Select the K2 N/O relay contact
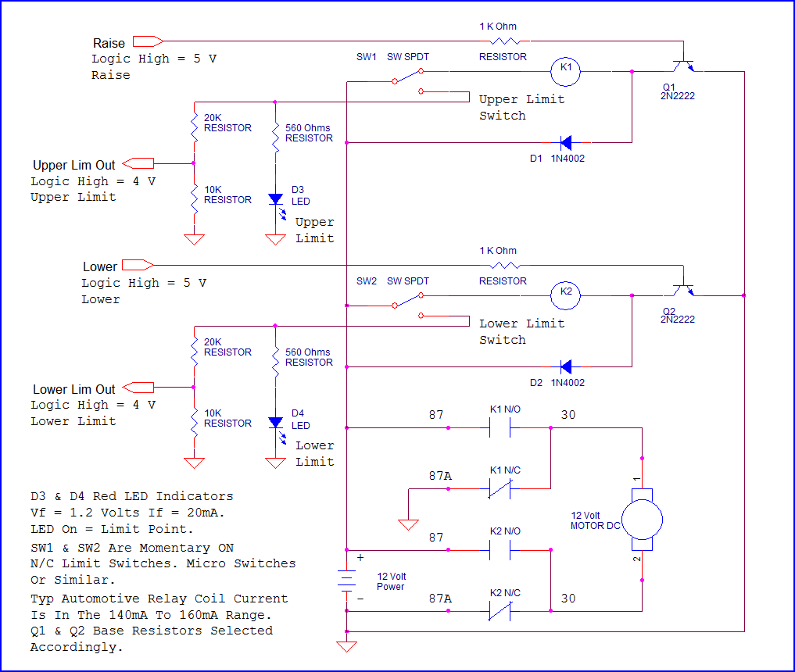Screen dimensions: 795x672 tap(500, 550)
